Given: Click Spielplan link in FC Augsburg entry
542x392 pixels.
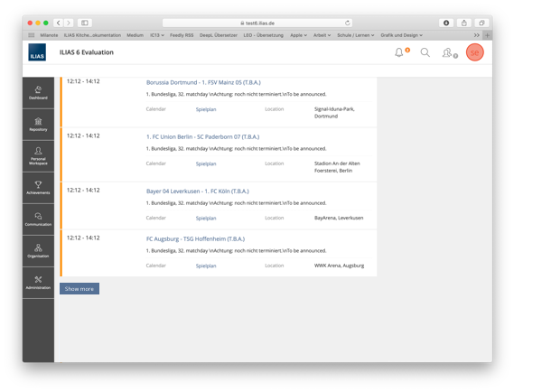Looking at the screenshot, I should point(206,266).
